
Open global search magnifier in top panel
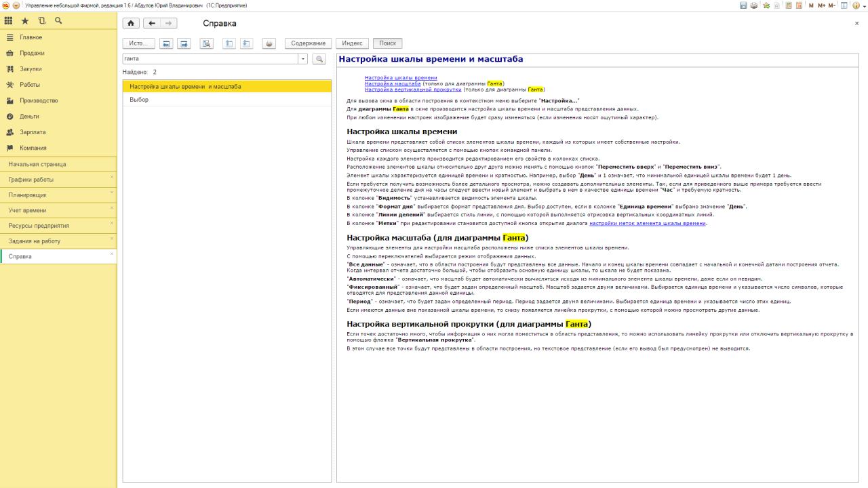click(x=58, y=21)
